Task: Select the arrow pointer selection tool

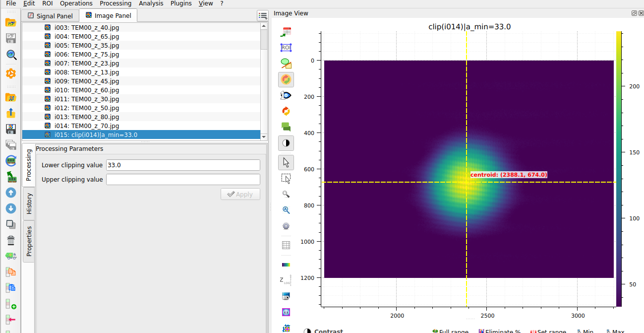Action: point(286,162)
